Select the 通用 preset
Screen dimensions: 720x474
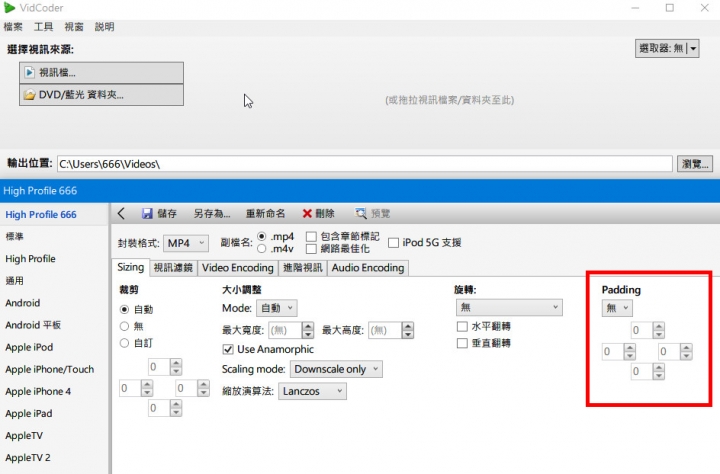[55, 281]
